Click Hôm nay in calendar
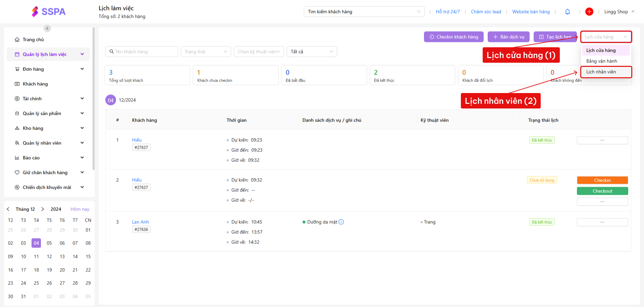Viewport: 644px width, 307px height. tap(80, 209)
